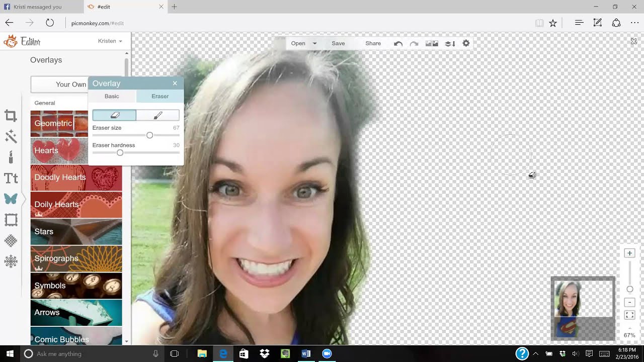
Task: Click the Undo arrow
Action: [x=398, y=43]
